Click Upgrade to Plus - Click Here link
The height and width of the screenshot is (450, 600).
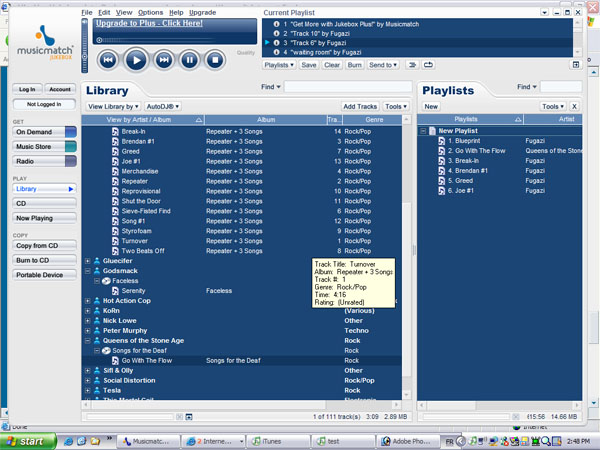[x=149, y=23]
